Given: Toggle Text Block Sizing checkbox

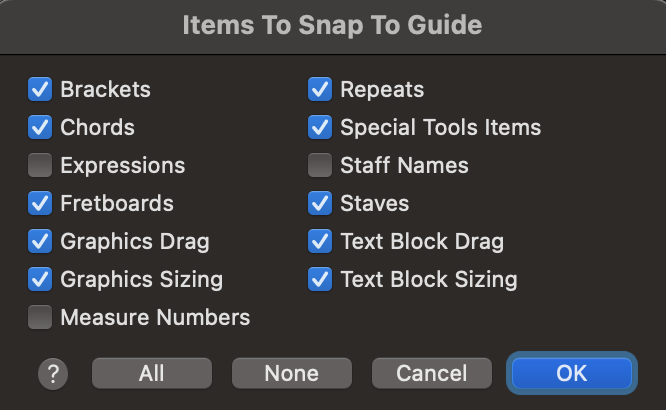Looking at the screenshot, I should point(320,280).
